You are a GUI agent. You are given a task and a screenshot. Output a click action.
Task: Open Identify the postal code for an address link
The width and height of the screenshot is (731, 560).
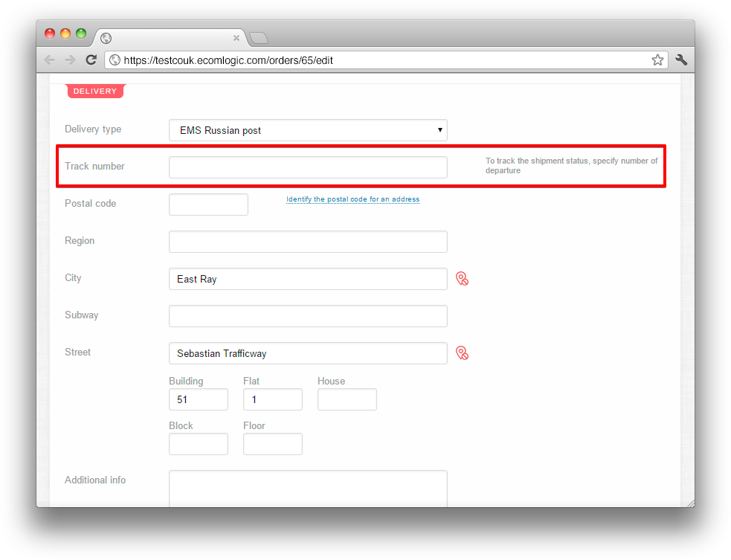353,199
